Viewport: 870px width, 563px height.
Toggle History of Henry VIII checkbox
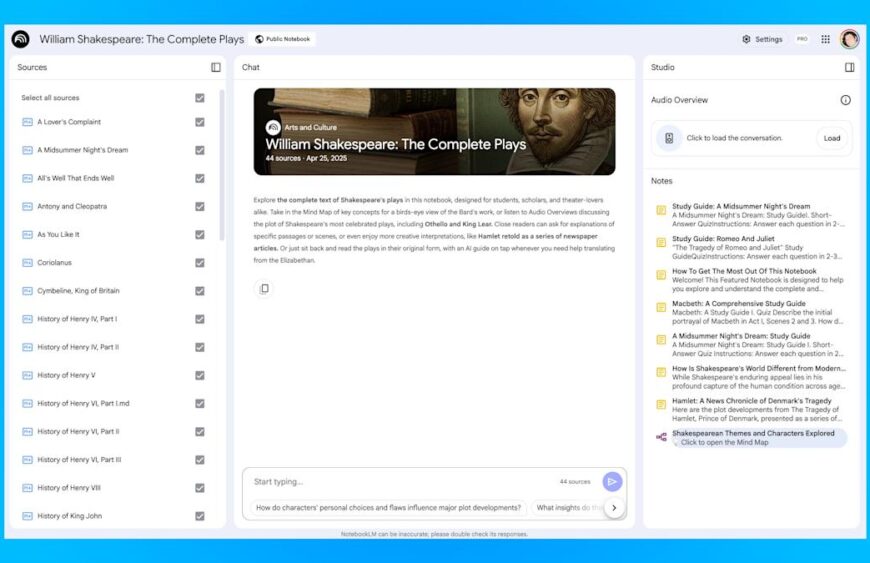click(x=200, y=488)
